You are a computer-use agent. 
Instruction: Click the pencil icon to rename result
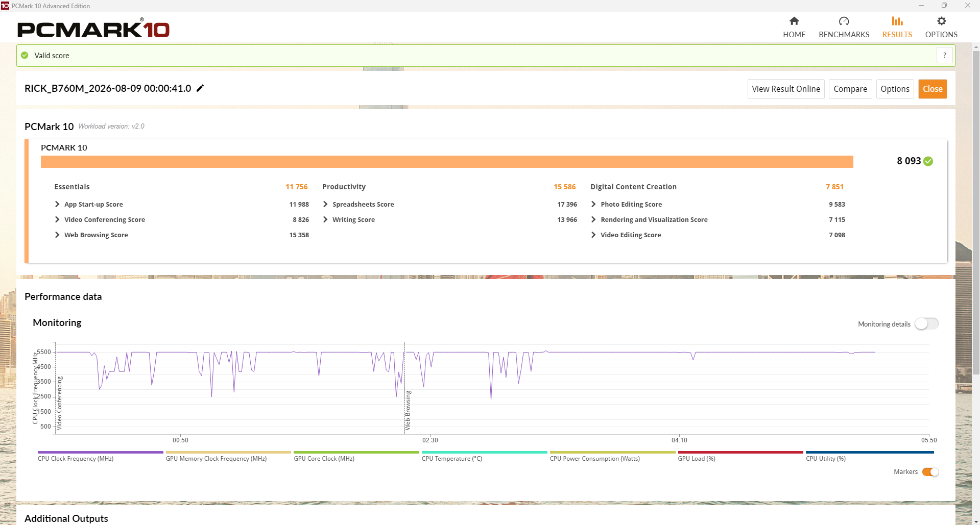(200, 88)
